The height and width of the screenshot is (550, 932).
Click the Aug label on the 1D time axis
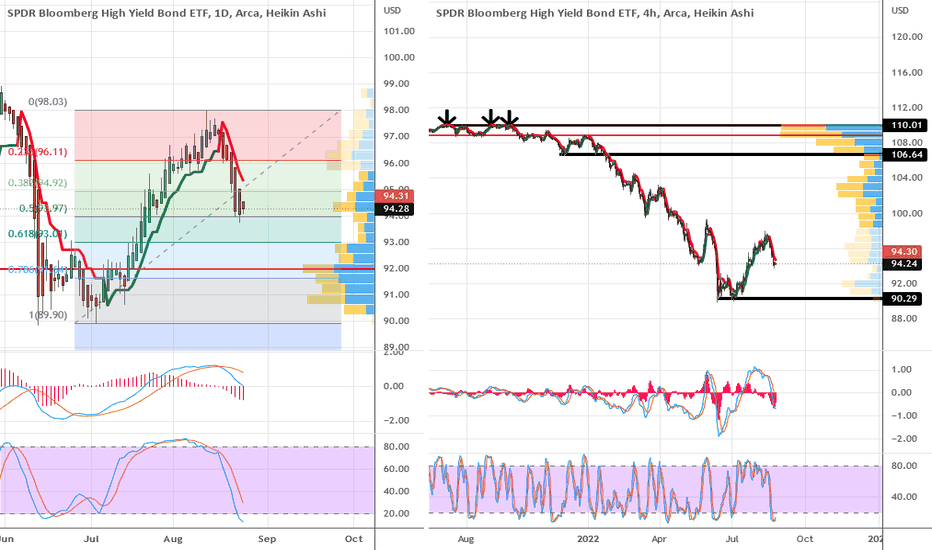(x=173, y=539)
